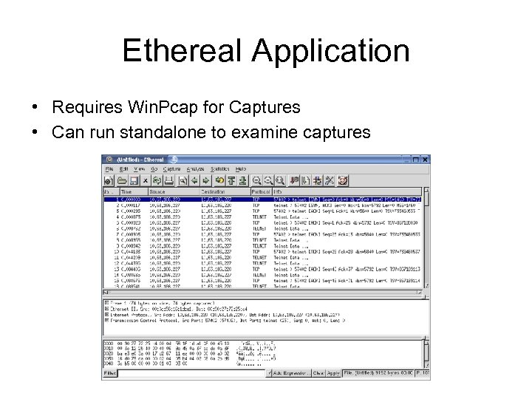Click the coloring rules toolbar icon
Screen dimensions: 532x399
318,180
